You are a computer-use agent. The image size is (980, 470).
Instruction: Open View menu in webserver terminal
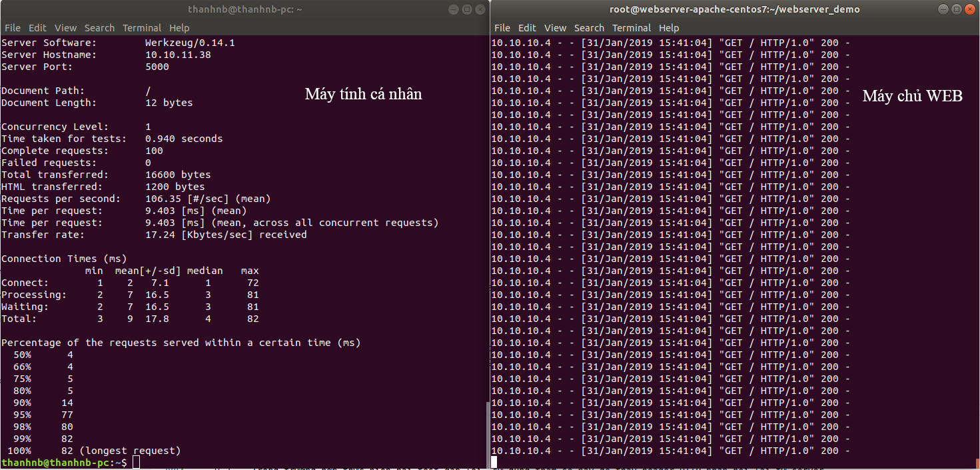coord(555,28)
